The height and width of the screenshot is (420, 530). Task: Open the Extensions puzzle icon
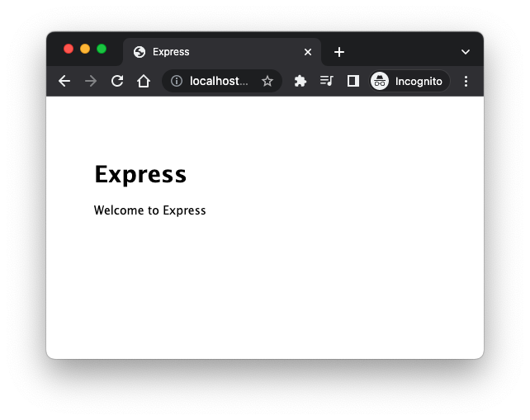pyautogui.click(x=300, y=81)
